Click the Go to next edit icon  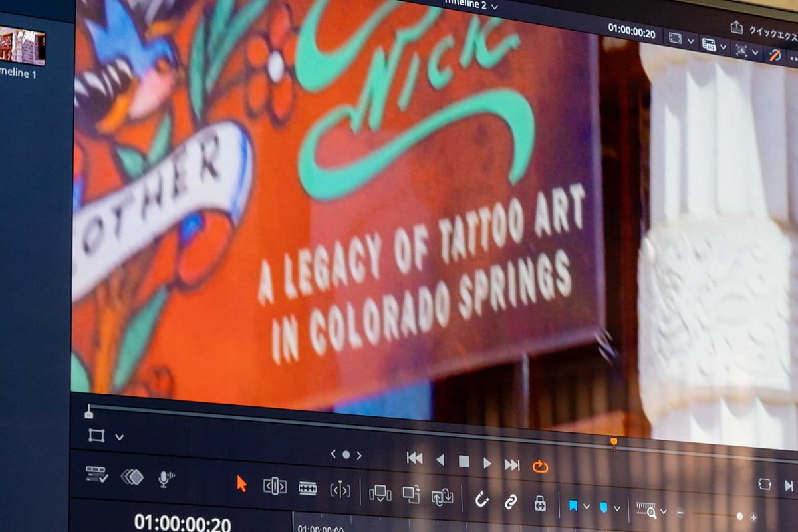[x=789, y=486]
